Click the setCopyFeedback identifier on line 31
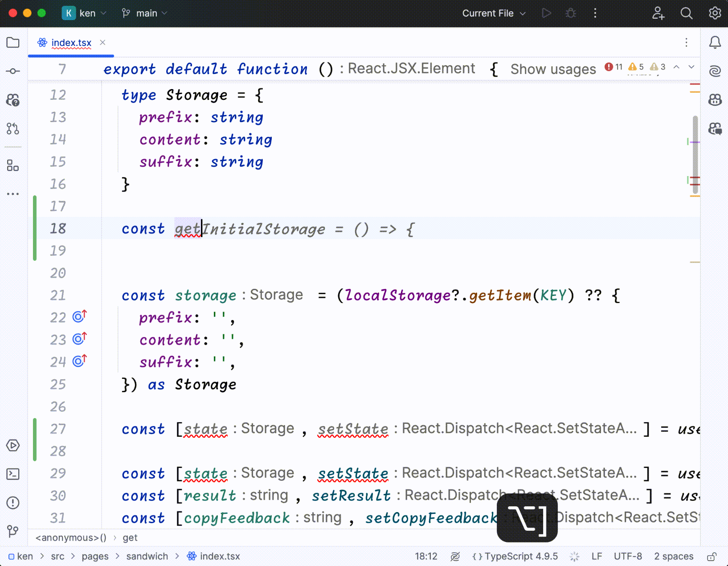Image resolution: width=728 pixels, height=566 pixels. click(x=431, y=518)
